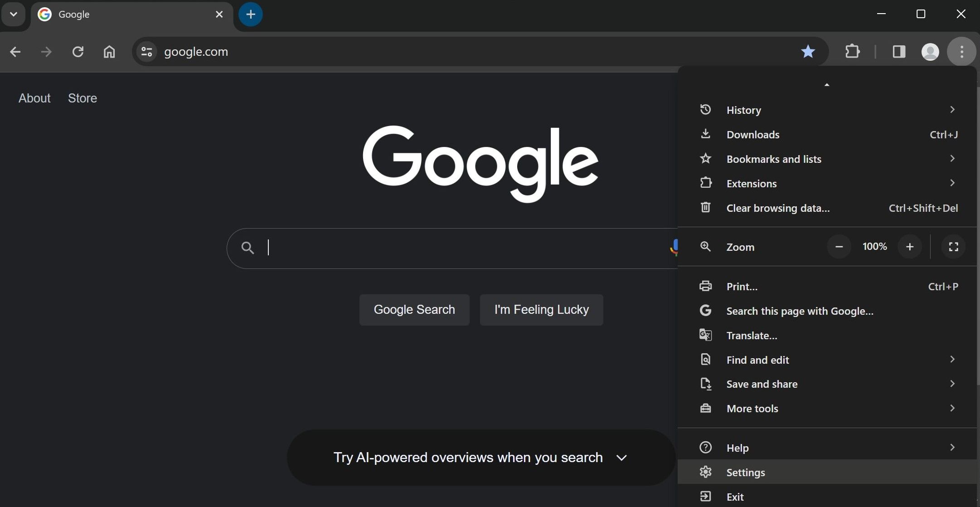The height and width of the screenshot is (507, 980).
Task: Open the browser home page
Action: click(109, 52)
